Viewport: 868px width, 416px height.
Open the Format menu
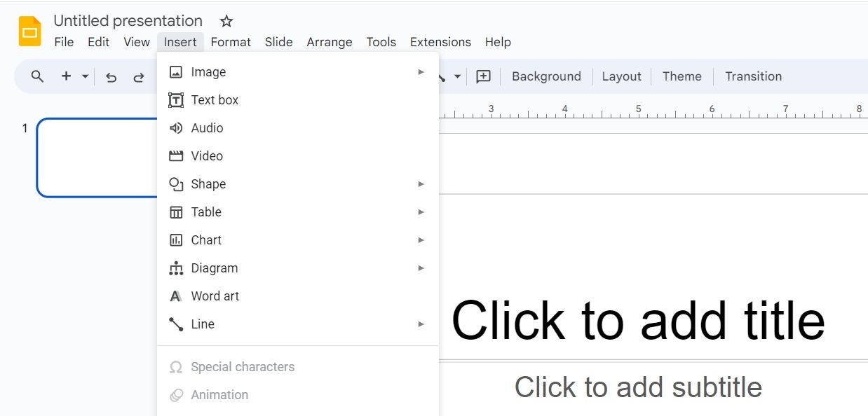click(x=231, y=42)
